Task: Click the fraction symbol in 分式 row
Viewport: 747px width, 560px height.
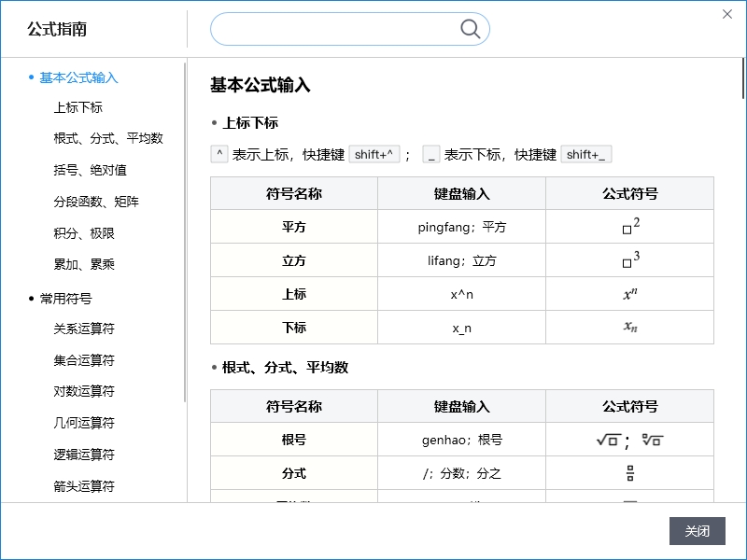Action: point(630,473)
